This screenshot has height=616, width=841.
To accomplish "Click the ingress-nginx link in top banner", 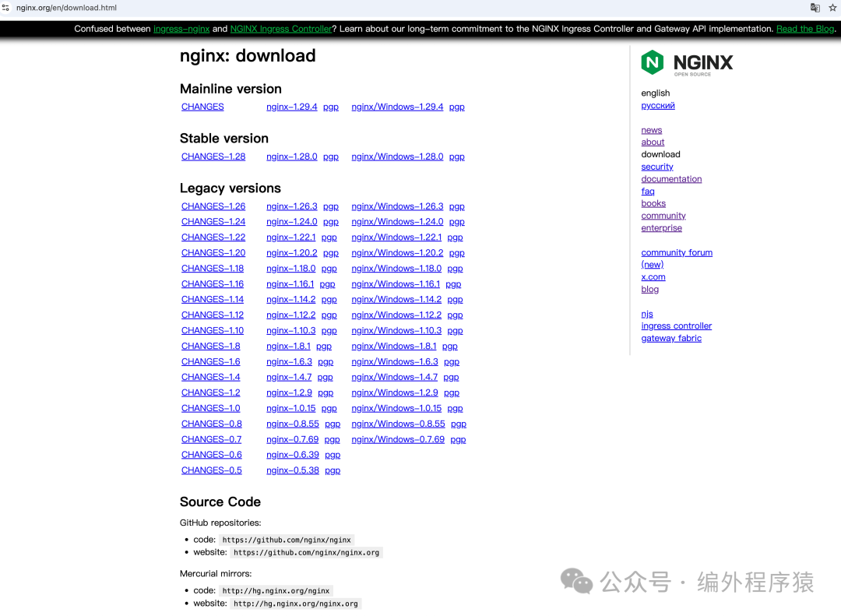I will 181,29.
